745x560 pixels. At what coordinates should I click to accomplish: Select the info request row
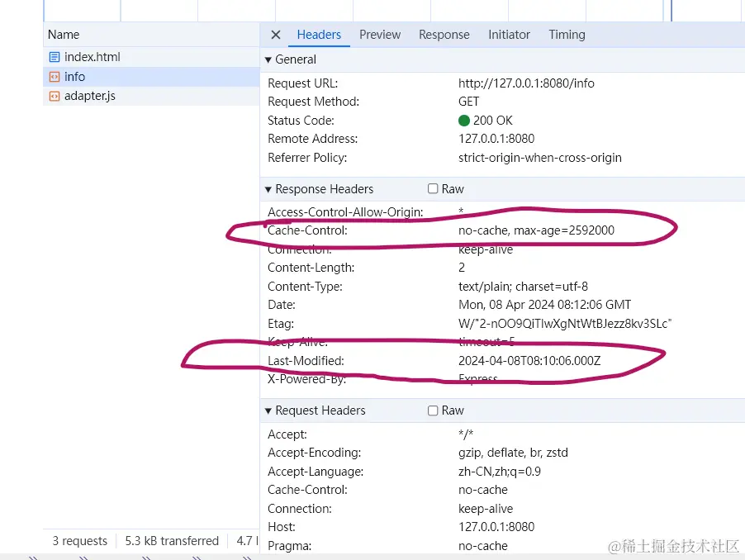click(x=151, y=77)
